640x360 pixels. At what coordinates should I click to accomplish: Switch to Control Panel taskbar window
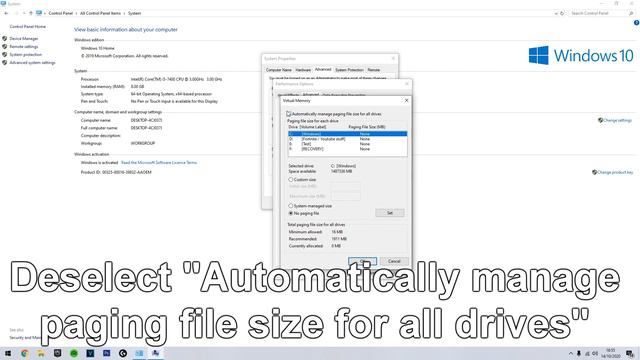pos(139,353)
